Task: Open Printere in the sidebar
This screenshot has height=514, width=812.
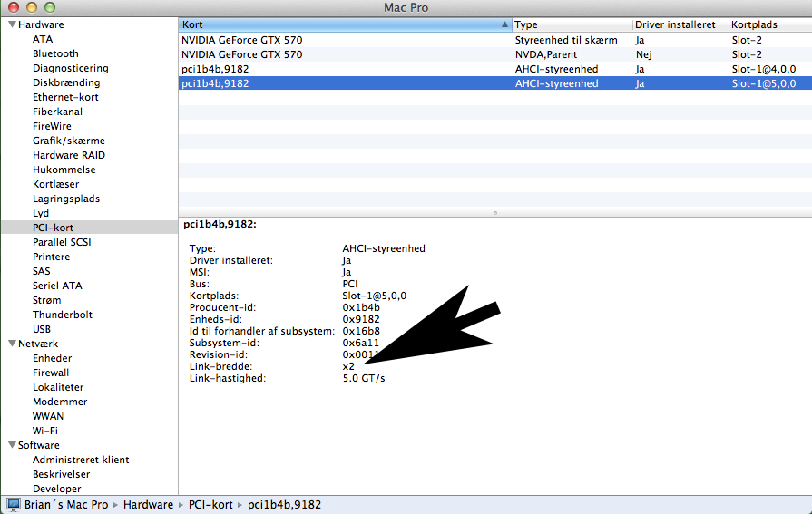Action: (x=52, y=257)
